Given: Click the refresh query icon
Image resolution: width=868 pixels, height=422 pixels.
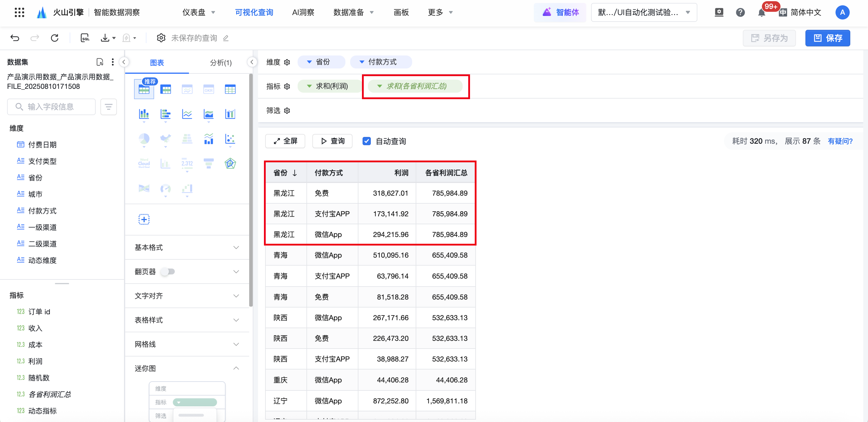Looking at the screenshot, I should [x=55, y=38].
